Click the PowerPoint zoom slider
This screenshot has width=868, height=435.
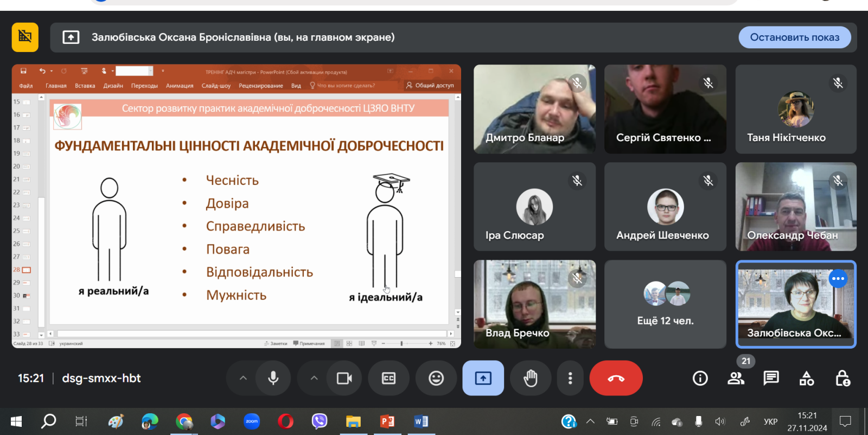pyautogui.click(x=401, y=343)
